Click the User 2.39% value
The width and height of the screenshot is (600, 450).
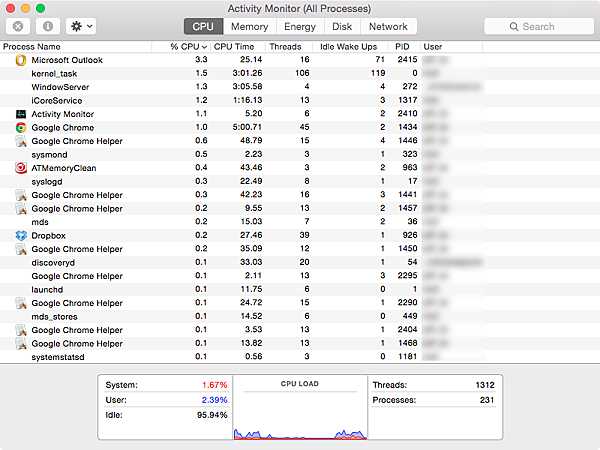215,400
